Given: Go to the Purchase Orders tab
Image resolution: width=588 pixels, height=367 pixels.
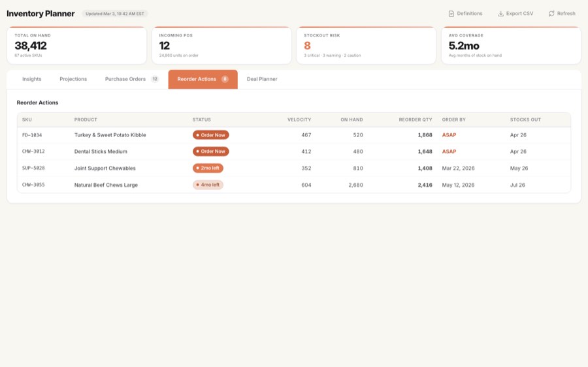Looking at the screenshot, I should [x=131, y=79].
